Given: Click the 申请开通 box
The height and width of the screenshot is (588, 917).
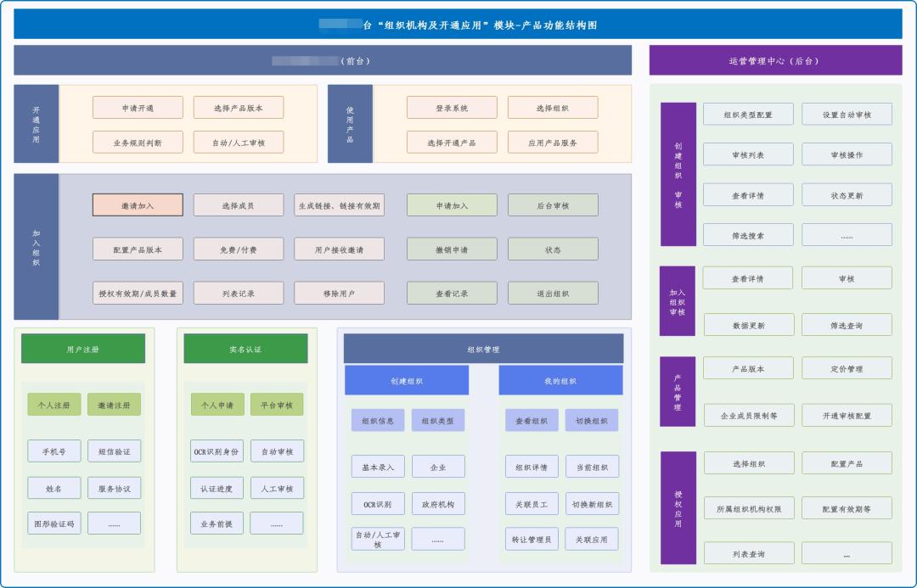Looking at the screenshot, I should (138, 108).
